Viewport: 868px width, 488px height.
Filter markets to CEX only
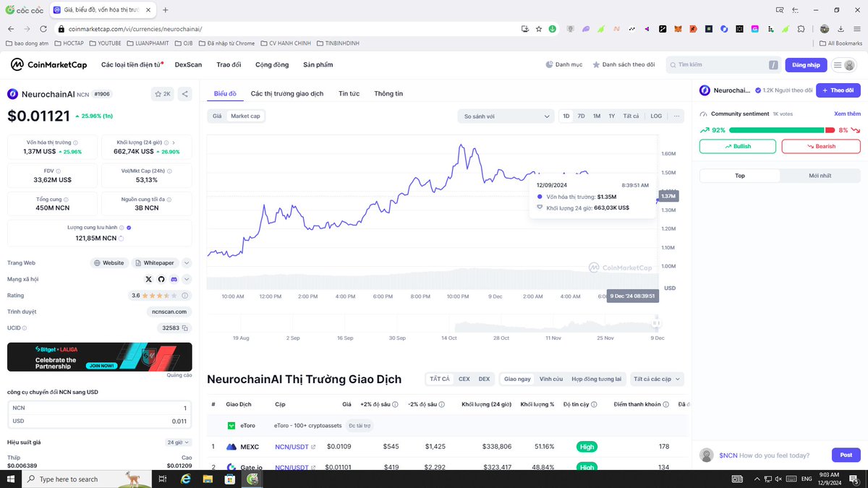tap(464, 379)
